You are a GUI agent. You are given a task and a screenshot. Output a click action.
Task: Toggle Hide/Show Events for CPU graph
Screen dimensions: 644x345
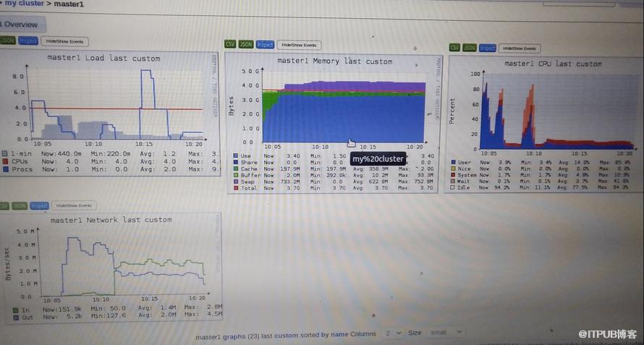pos(520,48)
